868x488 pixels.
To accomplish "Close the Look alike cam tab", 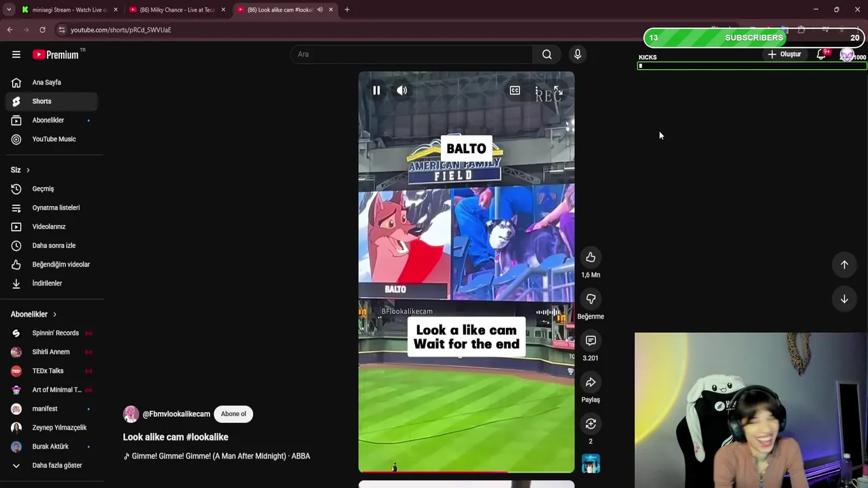I will click(331, 9).
